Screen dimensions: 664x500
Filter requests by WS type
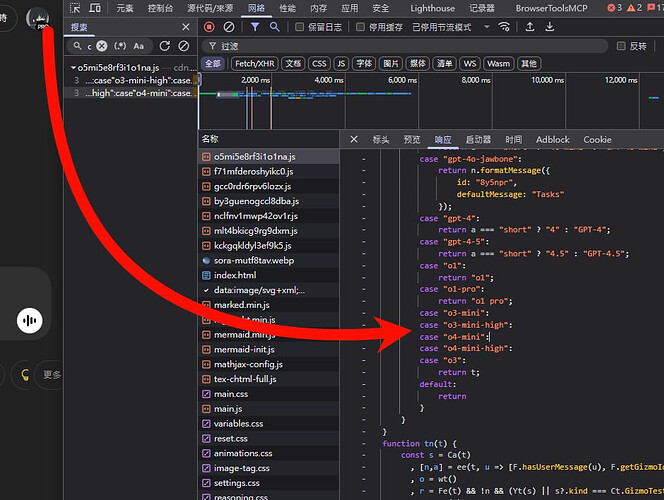point(470,64)
